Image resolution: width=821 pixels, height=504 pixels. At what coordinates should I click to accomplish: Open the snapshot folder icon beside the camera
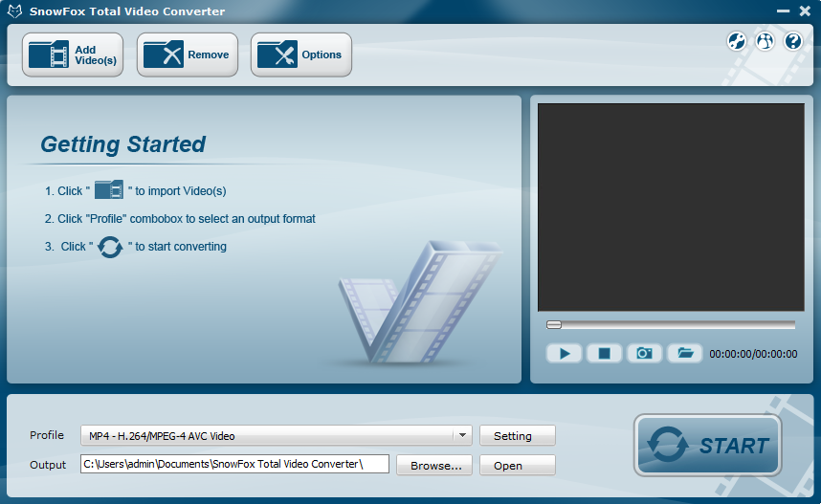tap(684, 354)
